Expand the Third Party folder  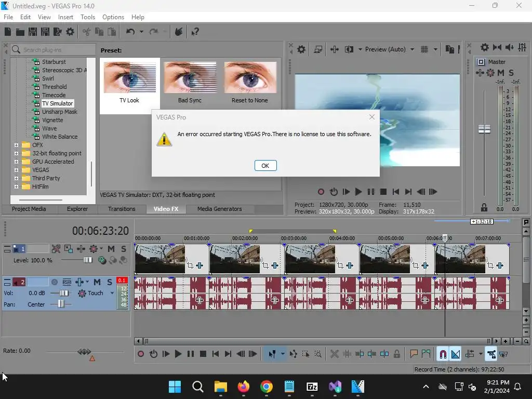(16, 178)
